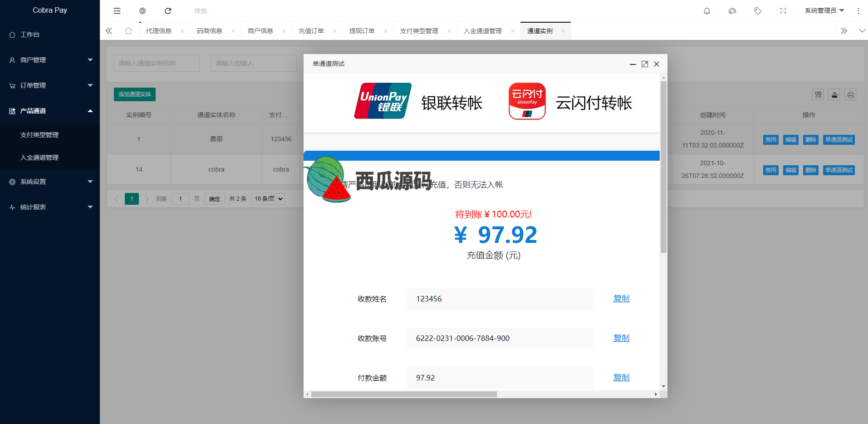Click 禁用 for the 2020-11 row
The image size is (868, 424).
pos(771,140)
